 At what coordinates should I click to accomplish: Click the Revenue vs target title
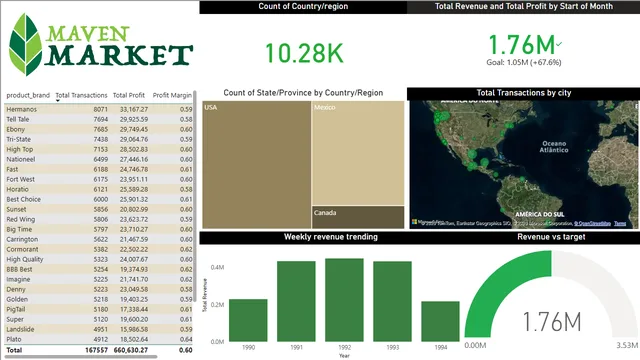coord(551,237)
